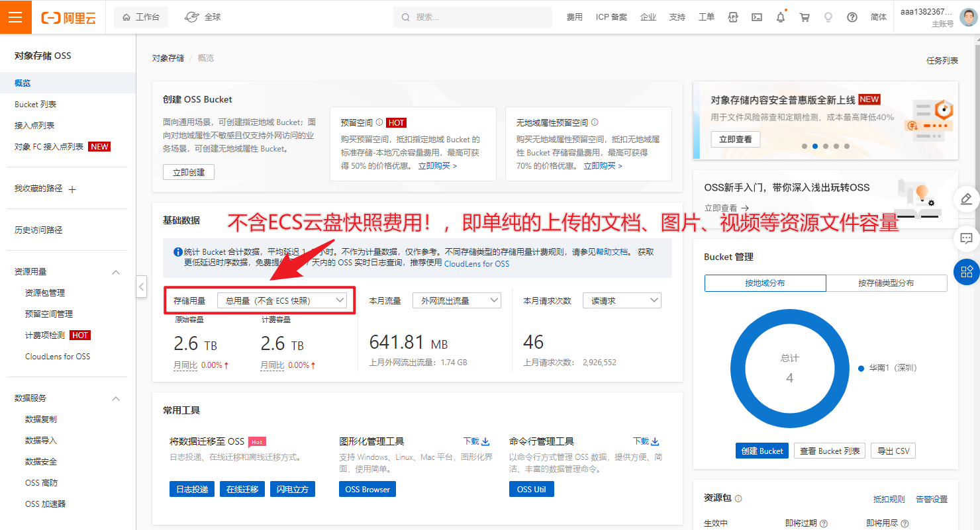Open the help question mark icon
This screenshot has height=530, width=980.
coord(852,17)
